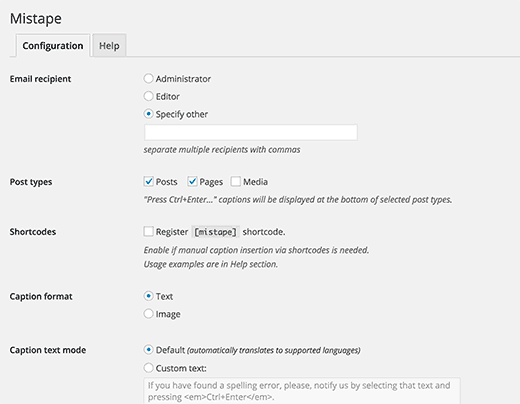
Task: Uncheck the Posts post type checkbox
Action: click(149, 182)
